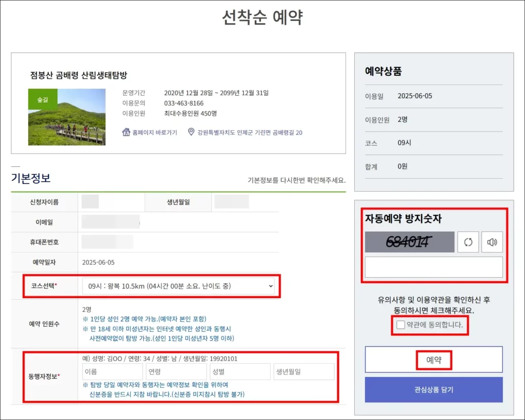Click the notice 신분증을 반드시 지참 바랍니다
This screenshot has width=525, height=420.
tap(167, 394)
